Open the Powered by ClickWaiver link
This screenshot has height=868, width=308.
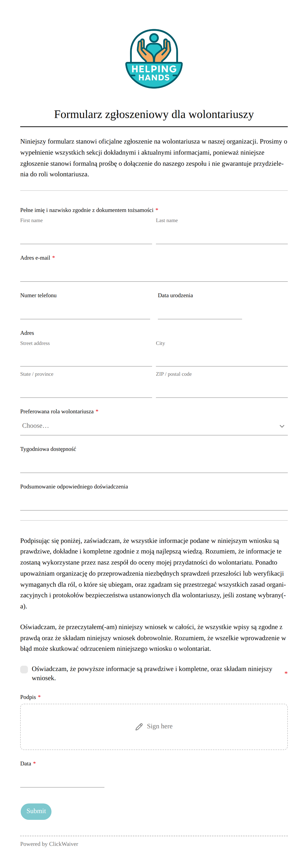(x=49, y=844)
